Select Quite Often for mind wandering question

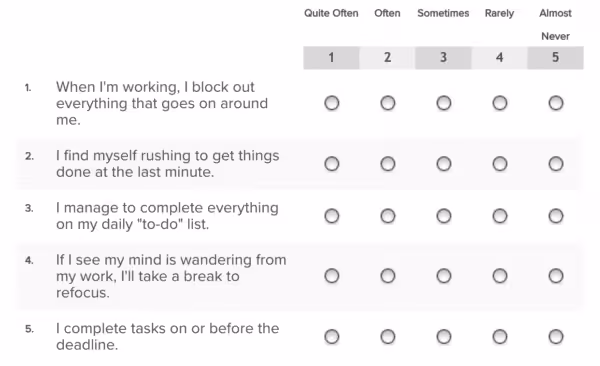coord(331,276)
